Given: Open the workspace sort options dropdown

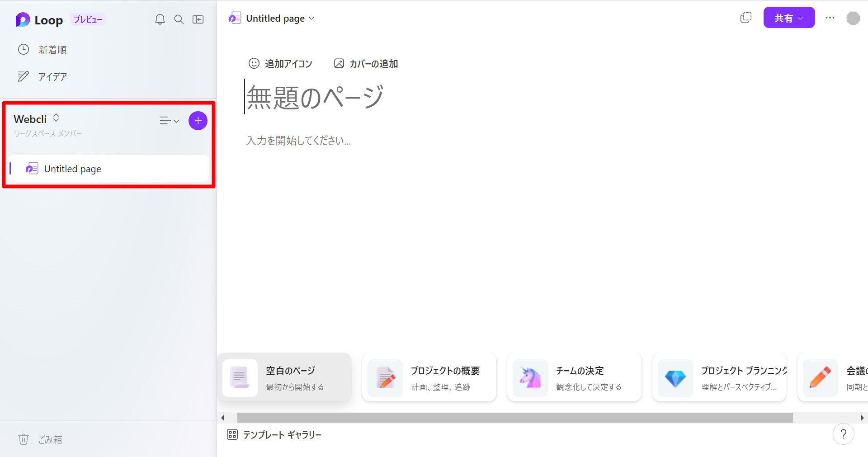Looking at the screenshot, I should pos(170,121).
